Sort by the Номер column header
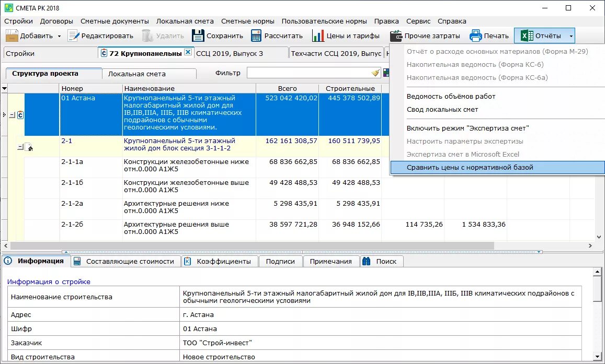The image size is (605, 364). coord(91,89)
